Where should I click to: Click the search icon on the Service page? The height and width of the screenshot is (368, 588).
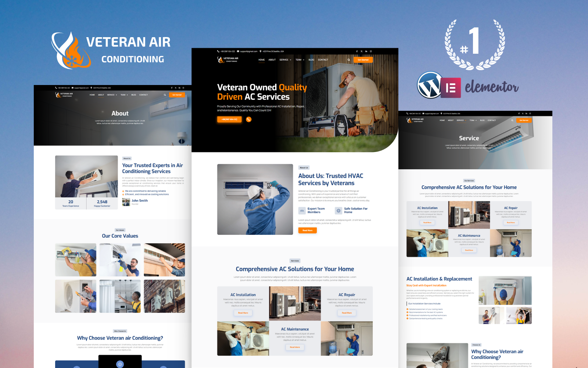(x=512, y=120)
